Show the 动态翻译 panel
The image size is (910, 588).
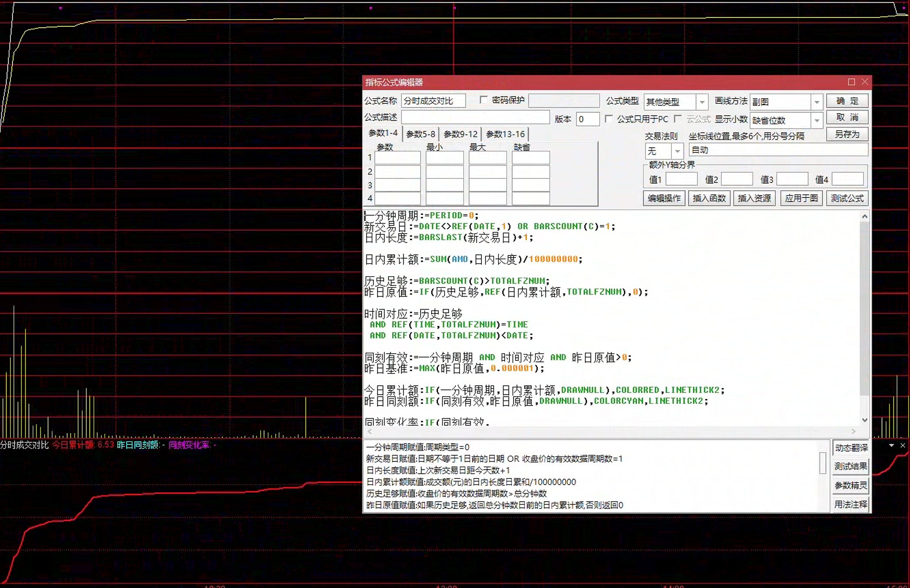coord(851,448)
